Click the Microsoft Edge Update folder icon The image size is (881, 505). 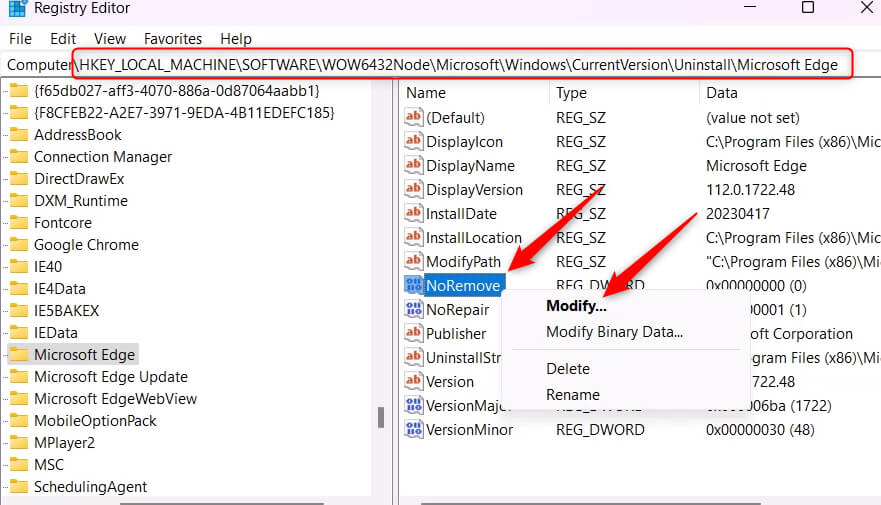pos(19,376)
